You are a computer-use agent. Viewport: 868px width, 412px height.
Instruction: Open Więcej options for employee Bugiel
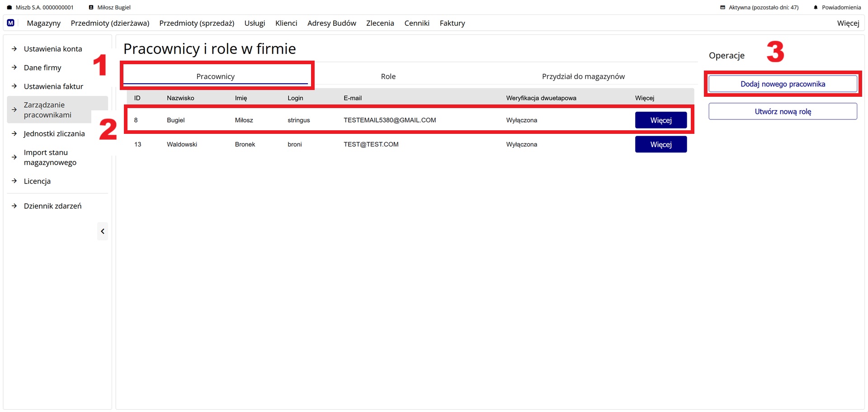660,120
